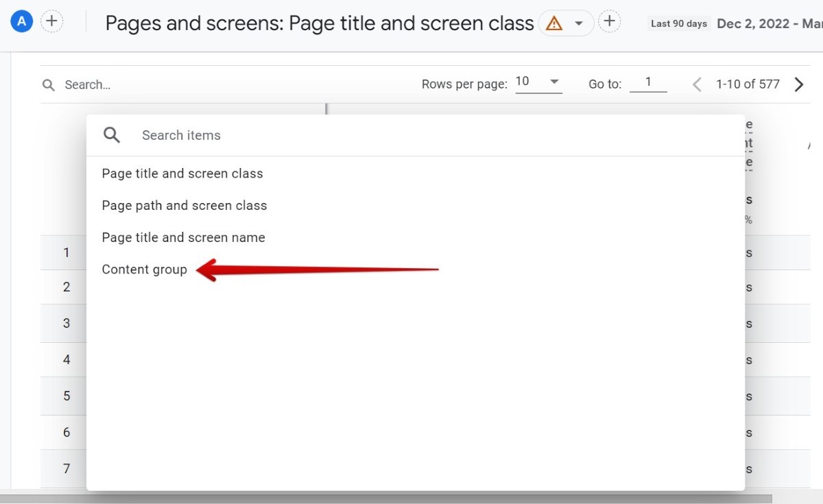Go to the next page chevron

tap(799, 84)
